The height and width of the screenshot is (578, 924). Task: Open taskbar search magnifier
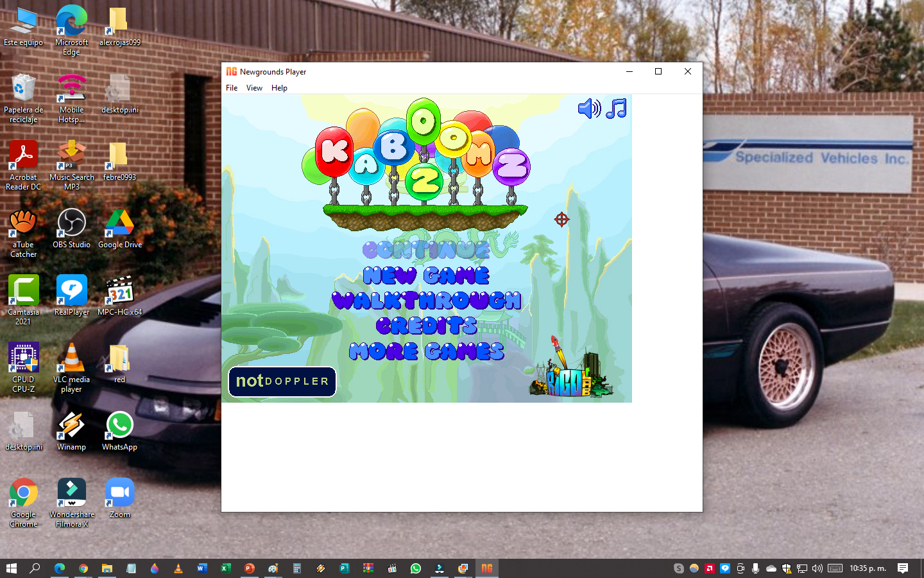[35, 568]
